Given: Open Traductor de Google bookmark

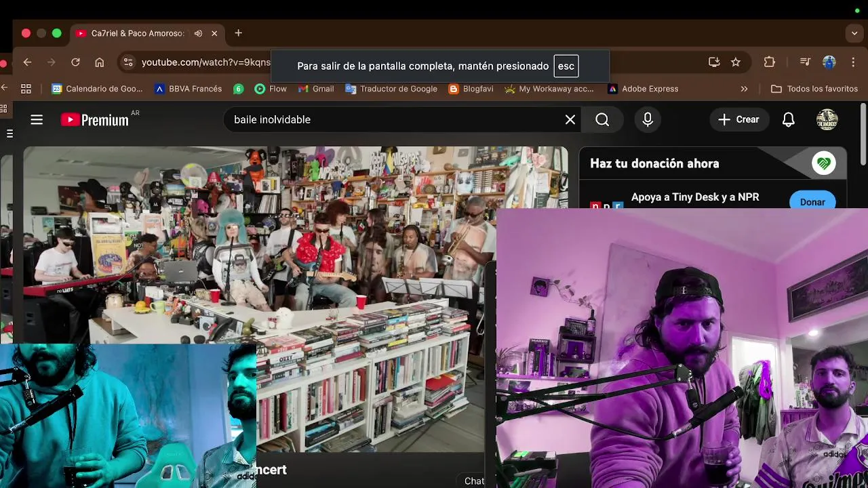Looking at the screenshot, I should coord(391,89).
